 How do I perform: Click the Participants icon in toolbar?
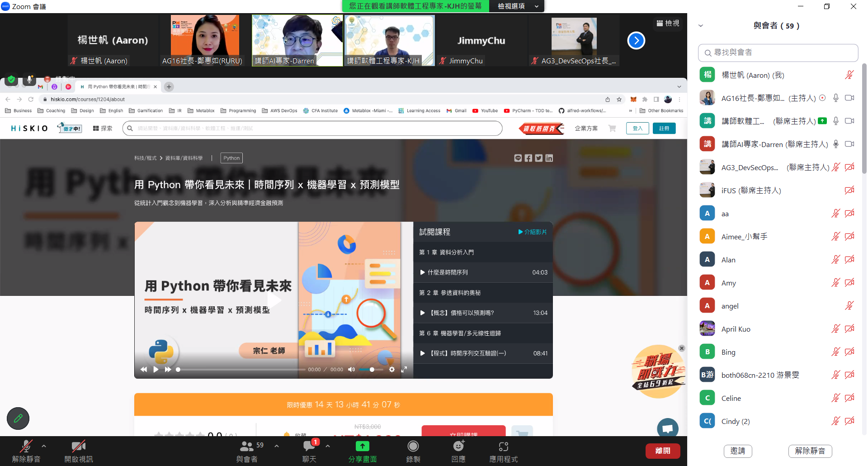(246, 447)
